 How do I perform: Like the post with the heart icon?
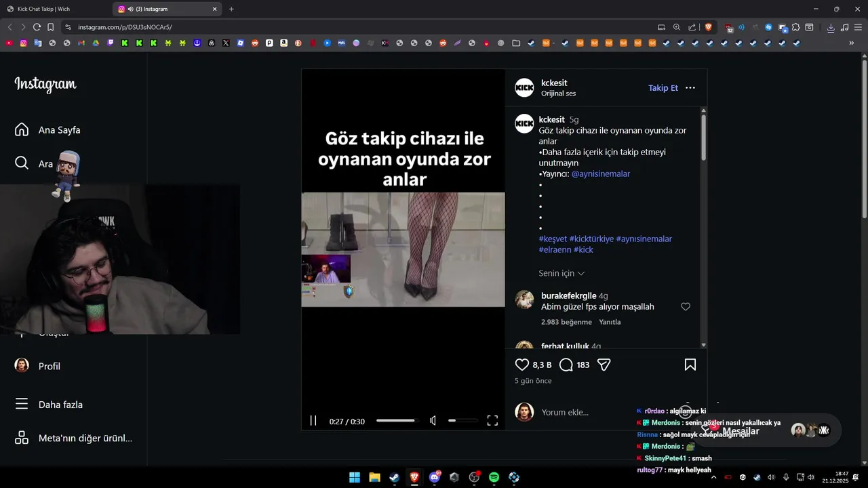pyautogui.click(x=522, y=365)
